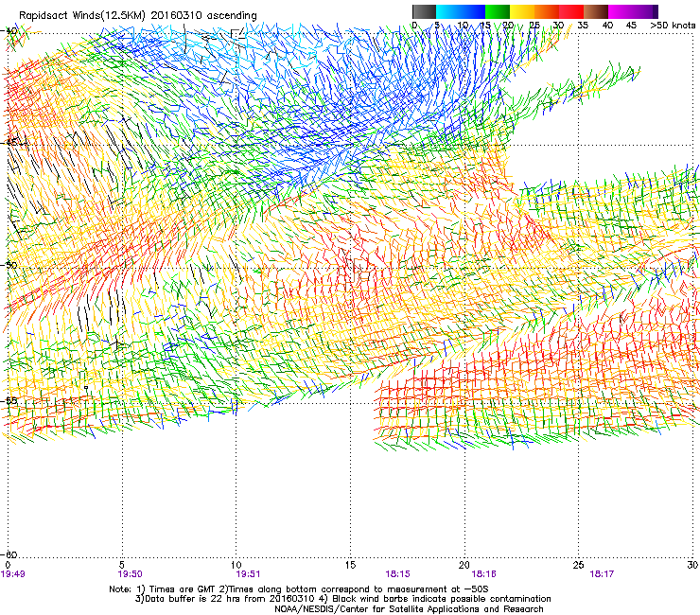Select the 'Data buffer is 22 hrs' note line
The width and height of the screenshot is (700, 615).
coord(342,599)
